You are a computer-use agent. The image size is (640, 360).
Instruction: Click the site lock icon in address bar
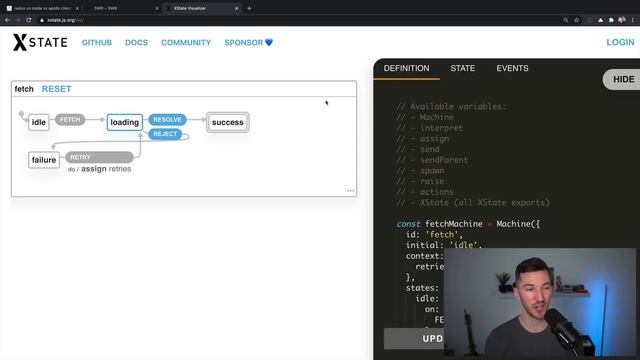click(x=42, y=20)
